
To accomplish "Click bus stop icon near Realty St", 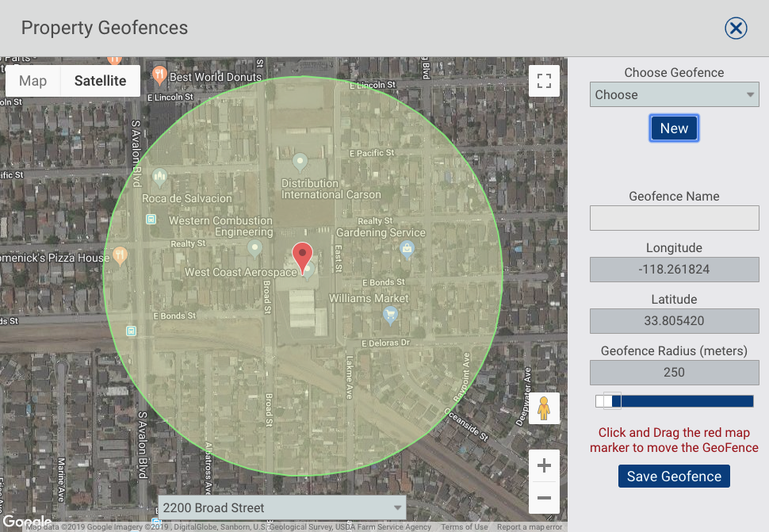I will click(x=151, y=219).
